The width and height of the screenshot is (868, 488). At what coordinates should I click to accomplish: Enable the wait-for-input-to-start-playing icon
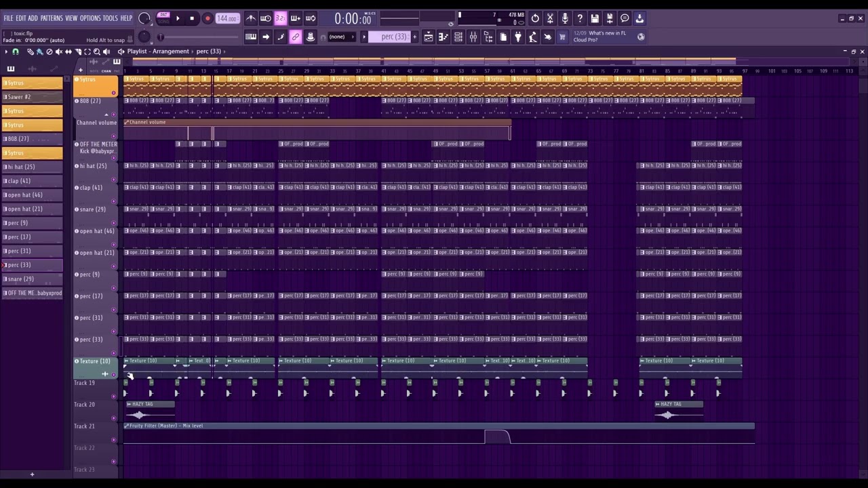click(266, 18)
